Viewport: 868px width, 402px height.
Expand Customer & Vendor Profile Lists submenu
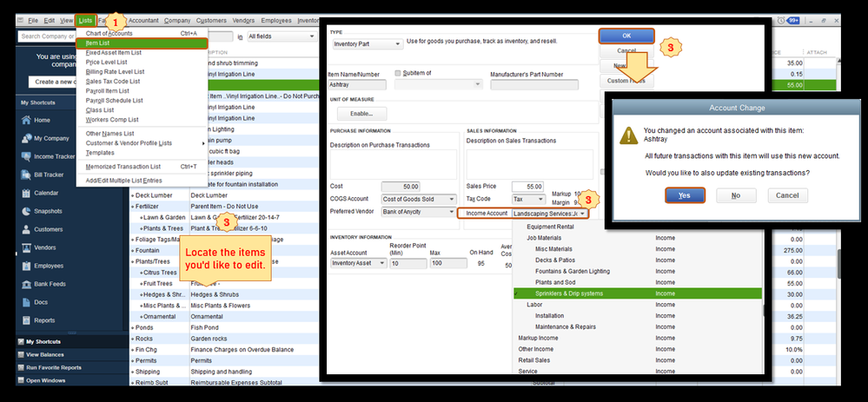pos(141,143)
